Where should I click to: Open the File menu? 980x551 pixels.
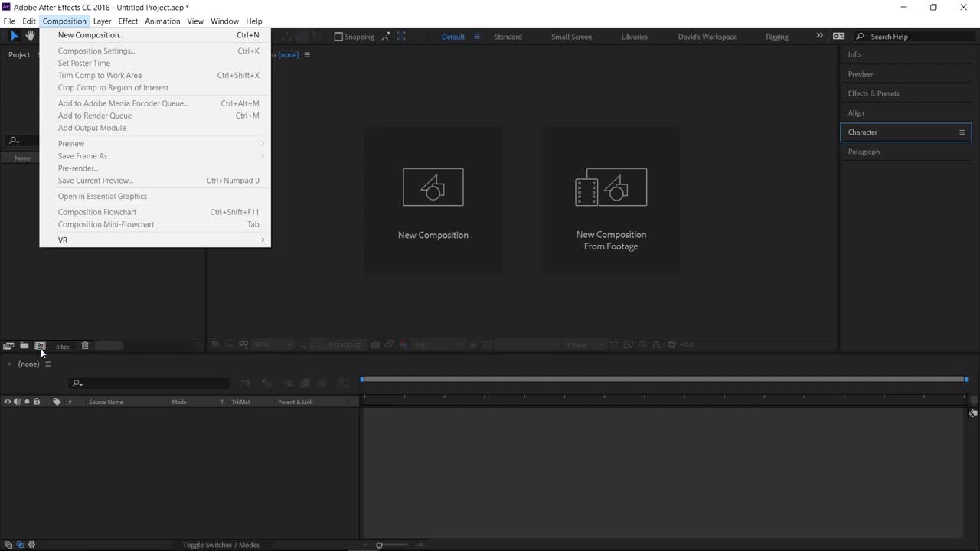(9, 21)
